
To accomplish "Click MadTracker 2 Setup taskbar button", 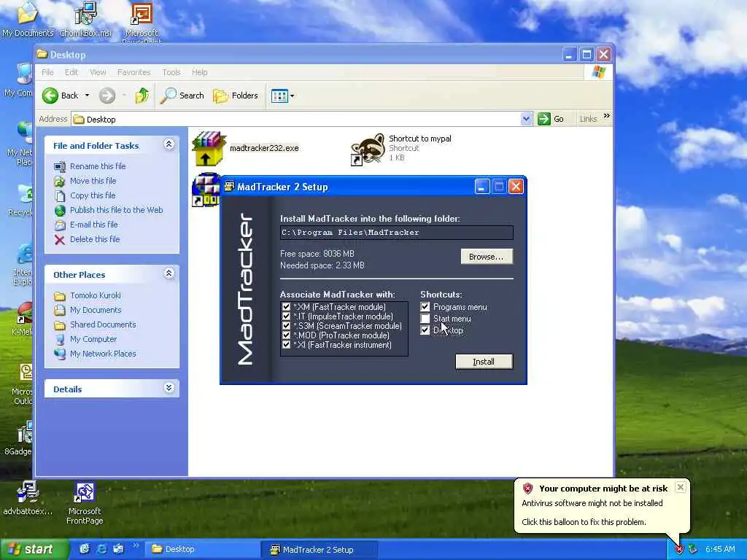I will [x=320, y=550].
